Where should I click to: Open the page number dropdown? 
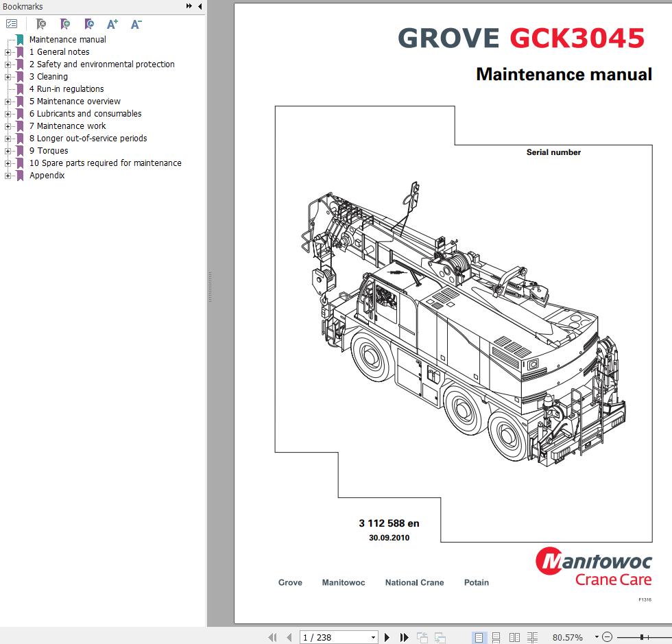pyautogui.click(x=373, y=638)
